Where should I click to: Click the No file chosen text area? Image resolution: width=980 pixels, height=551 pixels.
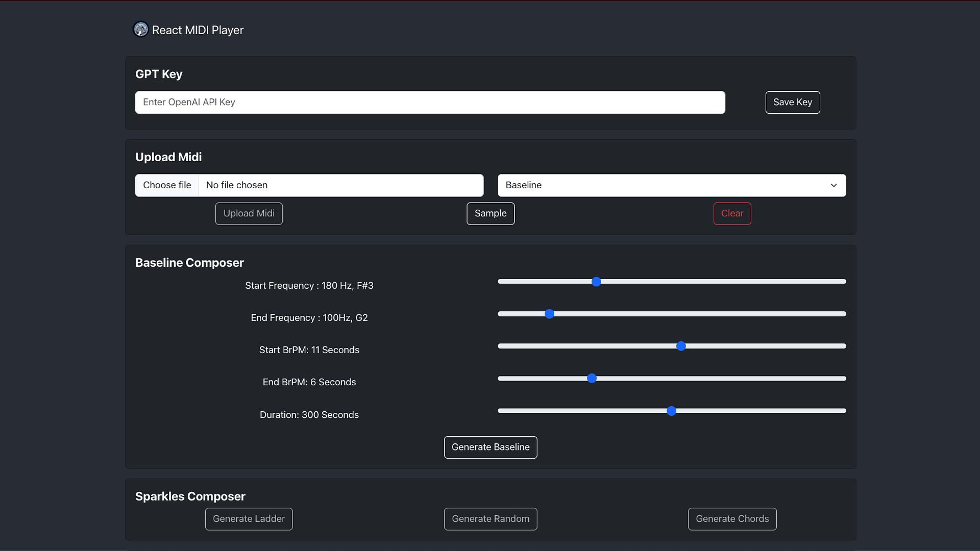coord(341,185)
